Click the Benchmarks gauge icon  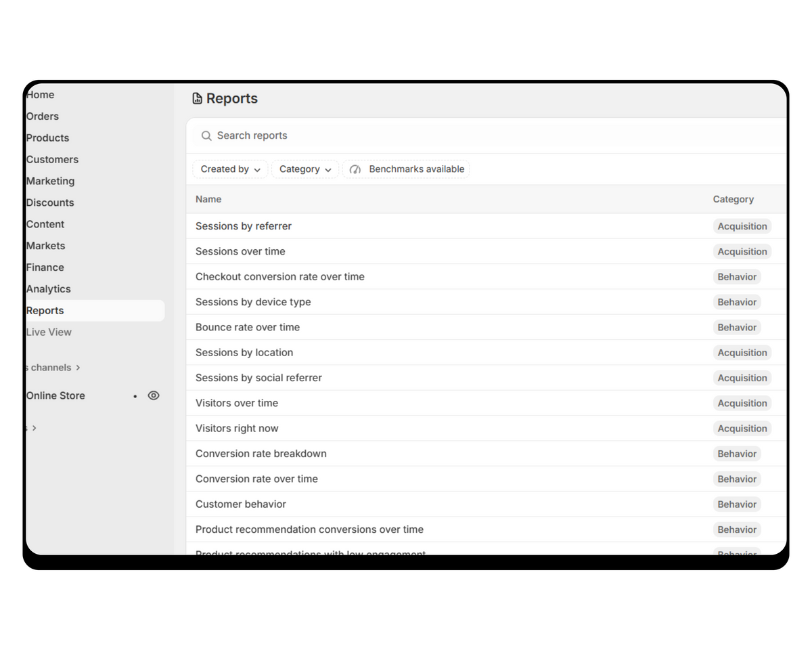(356, 169)
